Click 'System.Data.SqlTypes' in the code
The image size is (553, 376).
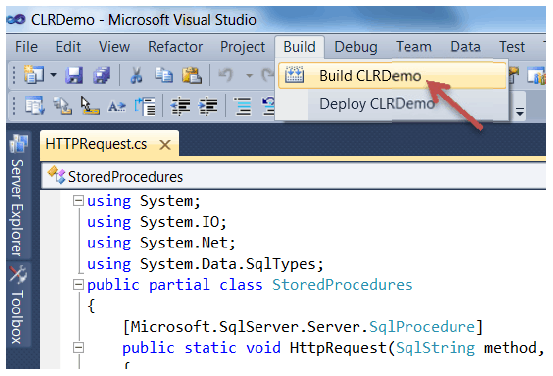click(x=228, y=264)
